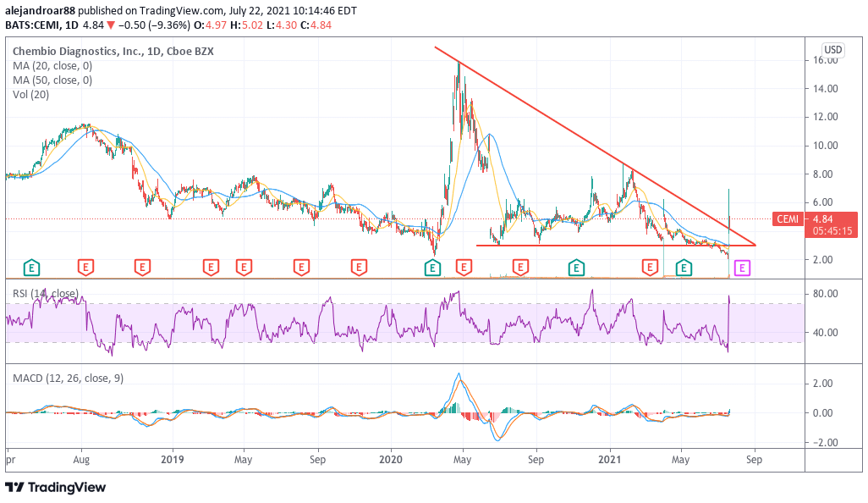Click the MA (50, close, 0) legend
This screenshot has width=868, height=503.
(x=52, y=80)
